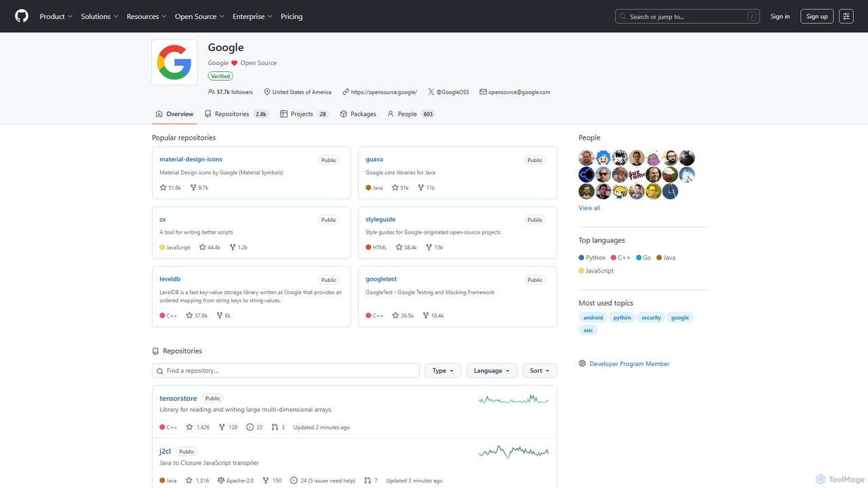Switch to the Repositories tab
This screenshot has height=488, width=868.
237,114
